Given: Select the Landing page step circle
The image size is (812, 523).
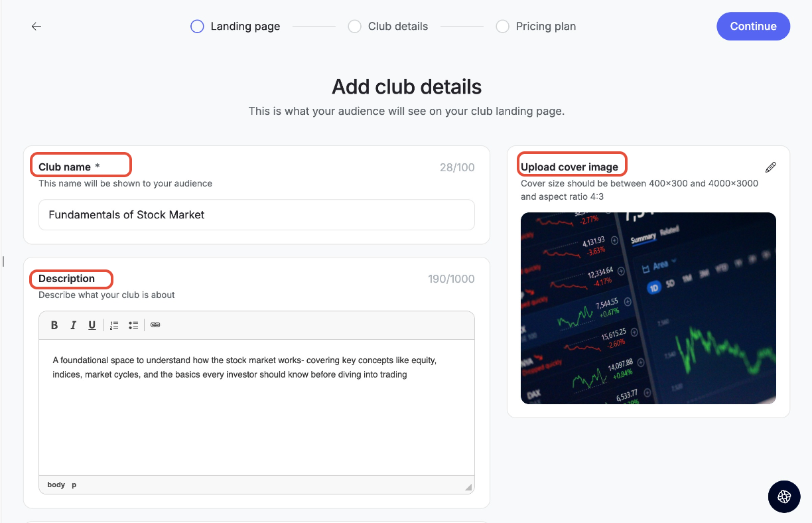Looking at the screenshot, I should [197, 27].
